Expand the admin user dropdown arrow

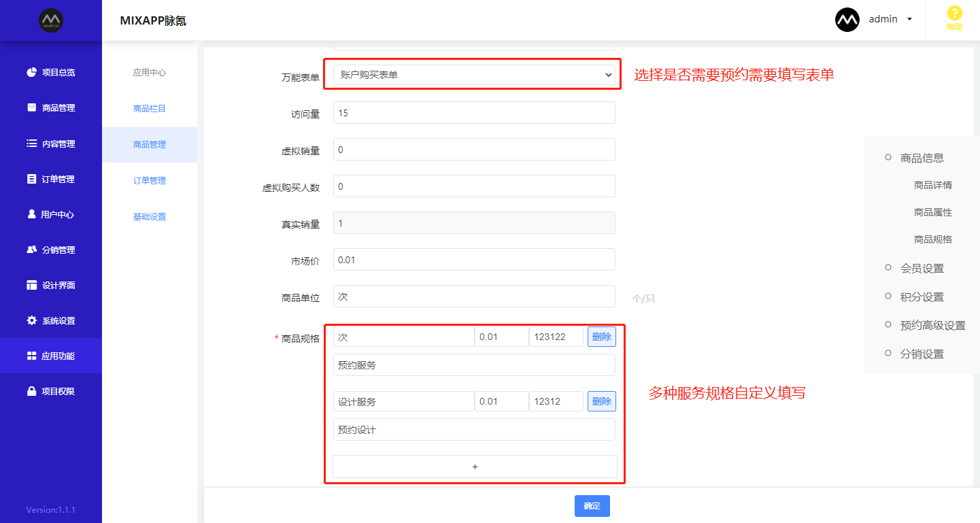pos(909,20)
